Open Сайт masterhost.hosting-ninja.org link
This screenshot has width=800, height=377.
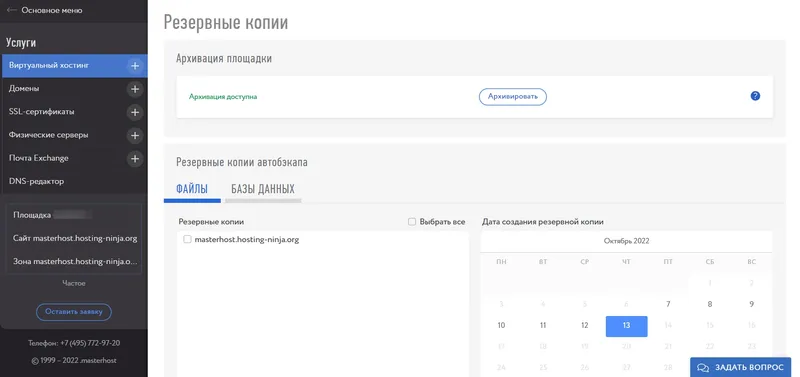(75, 238)
